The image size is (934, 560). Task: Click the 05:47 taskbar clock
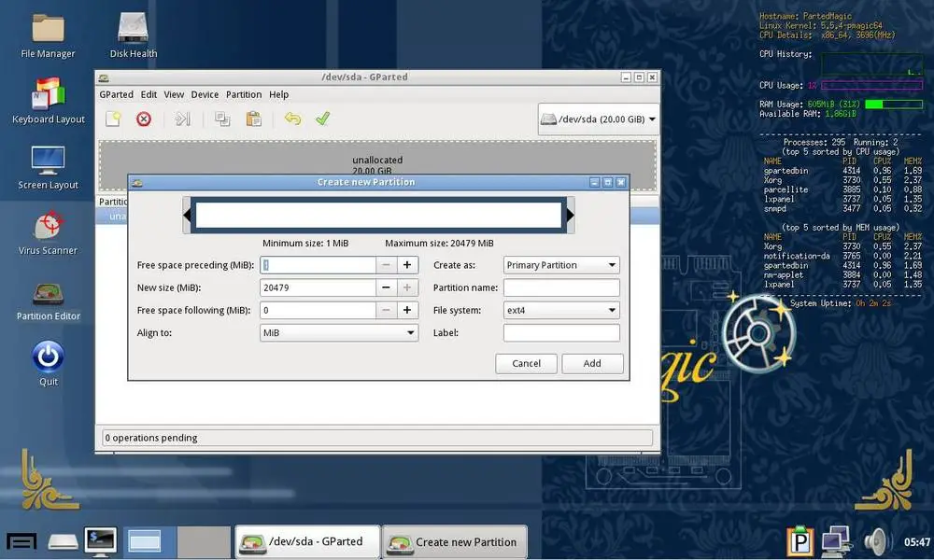click(917, 541)
